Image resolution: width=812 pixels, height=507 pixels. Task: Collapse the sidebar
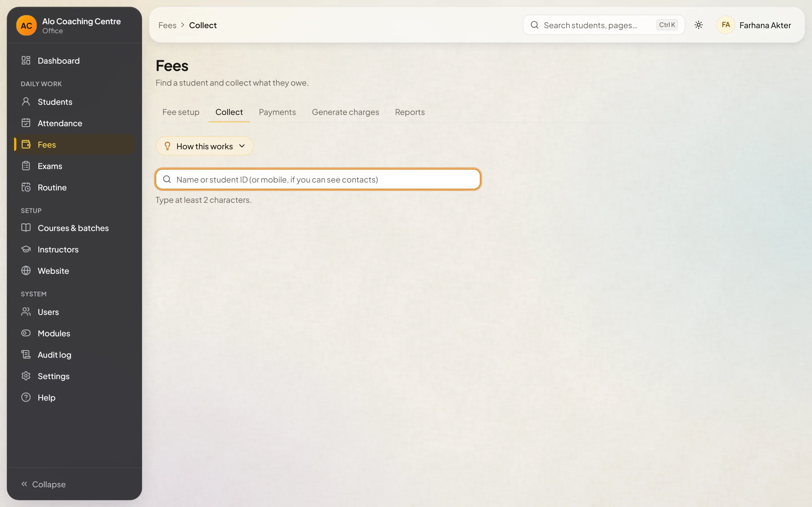pyautogui.click(x=44, y=484)
